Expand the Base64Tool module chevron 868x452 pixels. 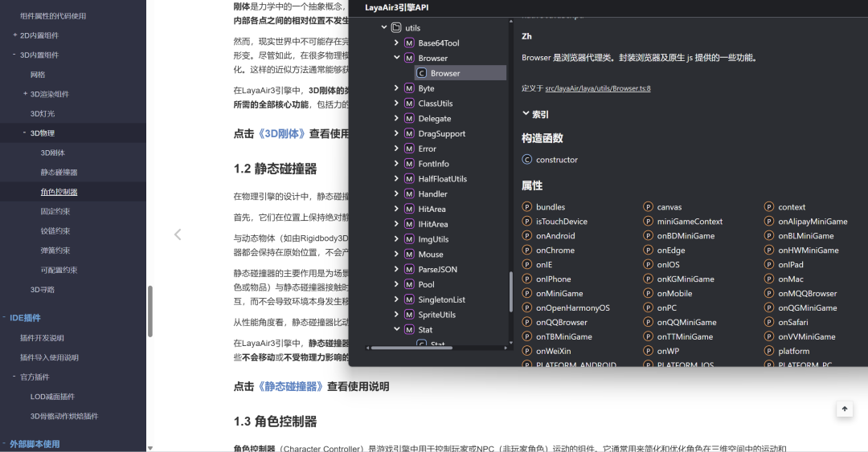[396, 43]
